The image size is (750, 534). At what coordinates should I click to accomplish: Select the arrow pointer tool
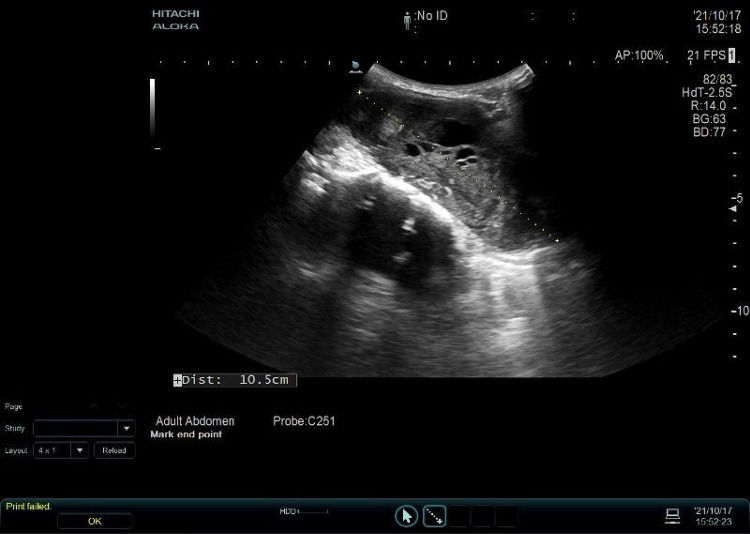coord(406,516)
